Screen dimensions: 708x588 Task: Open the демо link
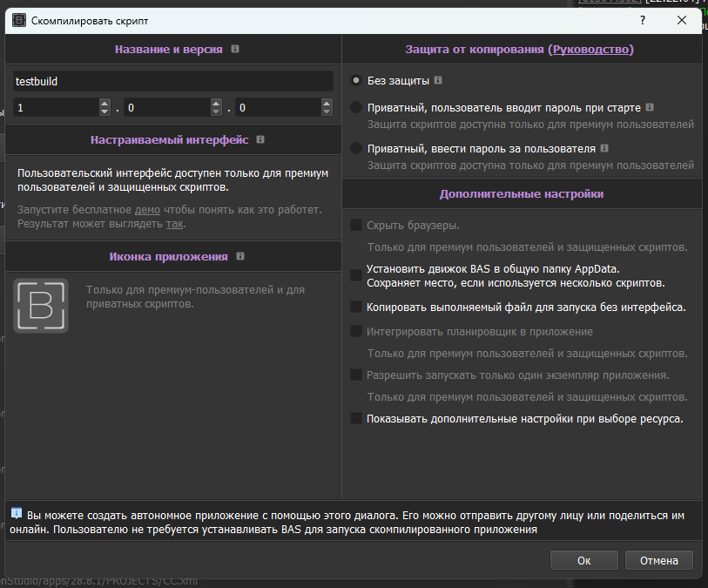pos(146,210)
